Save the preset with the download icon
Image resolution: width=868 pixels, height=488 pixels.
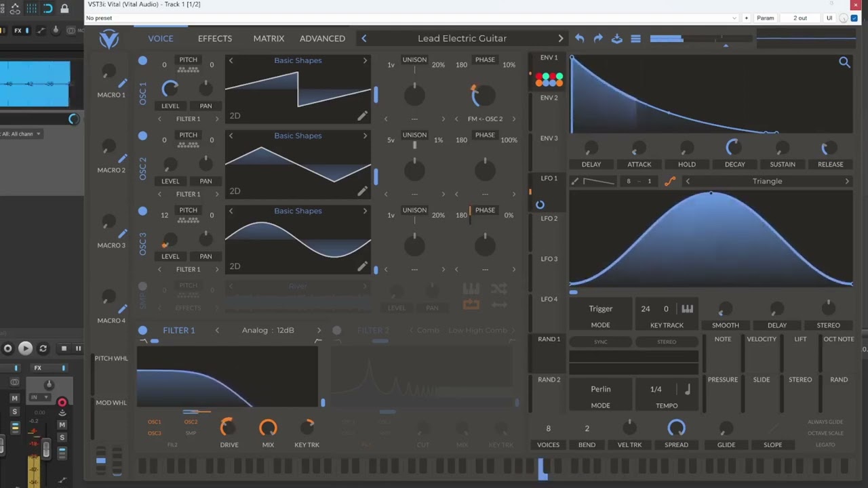pos(617,39)
